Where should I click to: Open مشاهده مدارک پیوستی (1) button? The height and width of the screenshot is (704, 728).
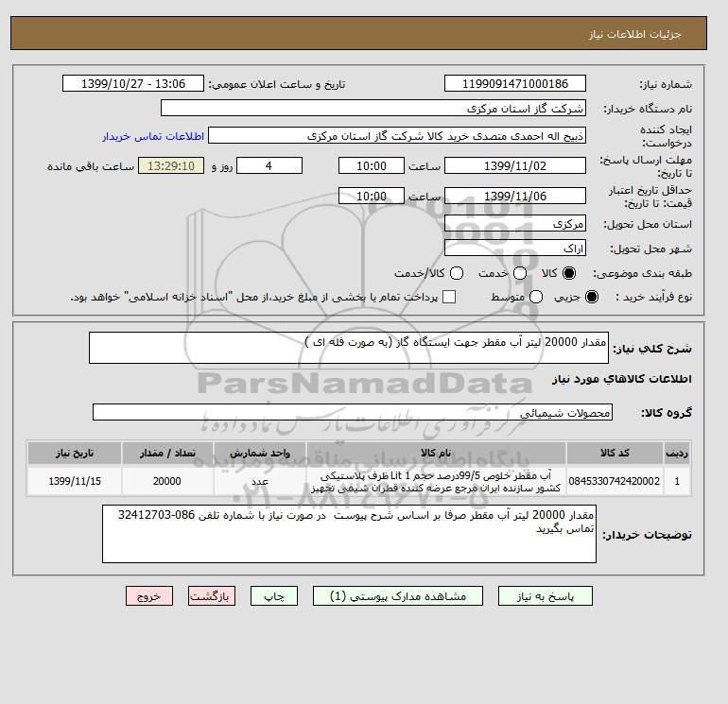398,596
